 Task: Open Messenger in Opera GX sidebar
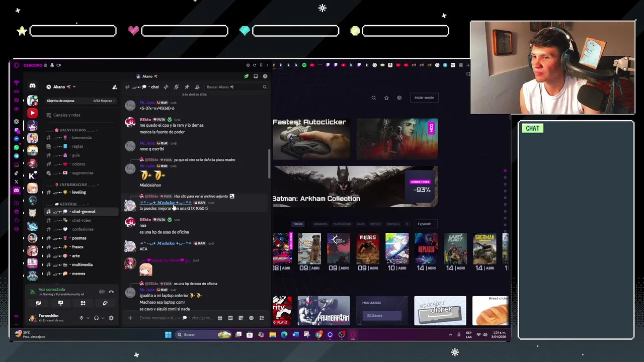pyautogui.click(x=17, y=138)
